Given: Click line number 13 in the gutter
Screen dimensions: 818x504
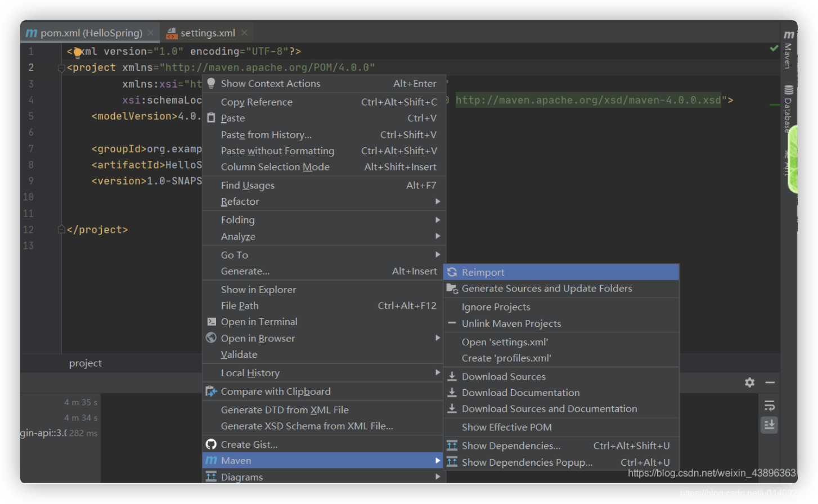Looking at the screenshot, I should tap(28, 246).
